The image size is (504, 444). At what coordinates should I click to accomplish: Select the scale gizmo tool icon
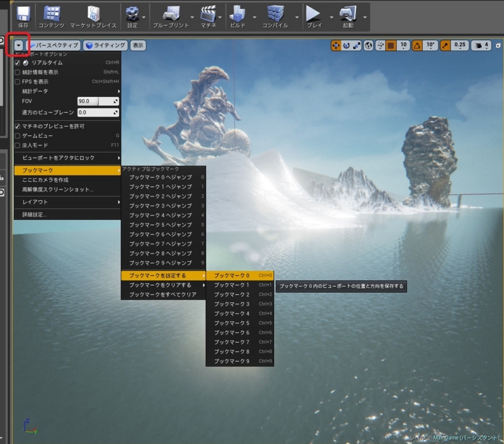357,45
